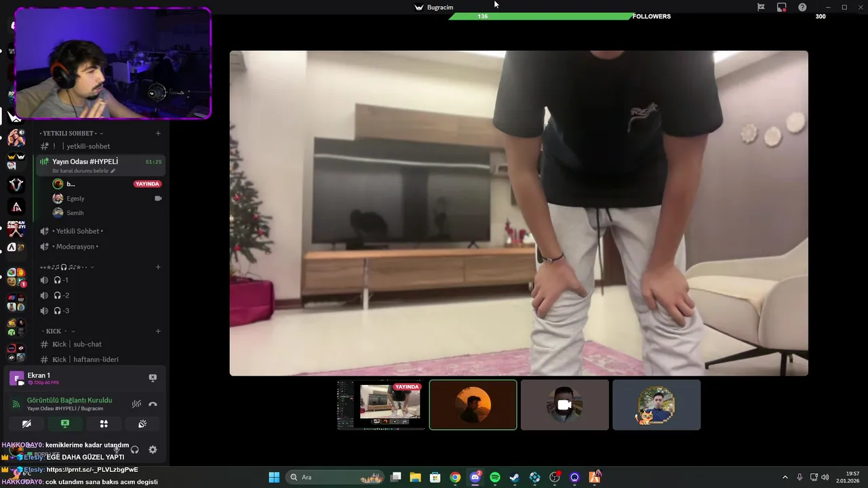Disconnect from voice with hang-up icon

pos(153,404)
